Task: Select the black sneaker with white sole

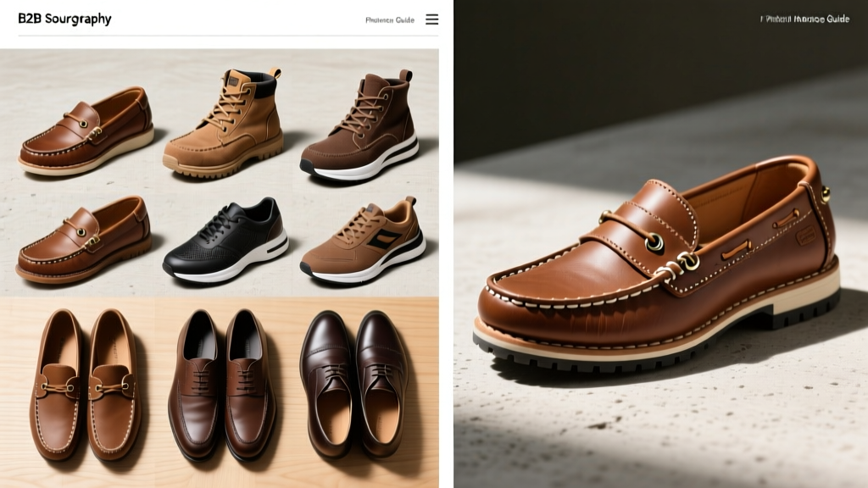Action: point(225,240)
